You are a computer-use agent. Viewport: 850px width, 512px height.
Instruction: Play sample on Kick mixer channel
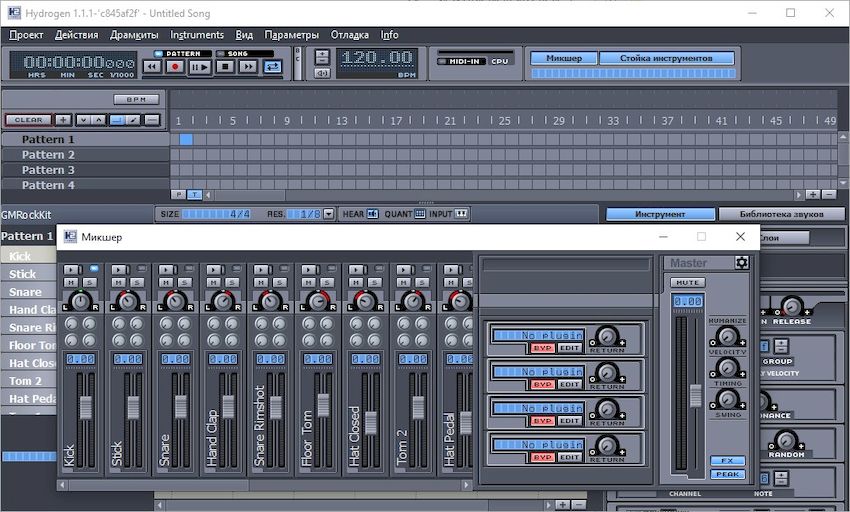pos(72,270)
